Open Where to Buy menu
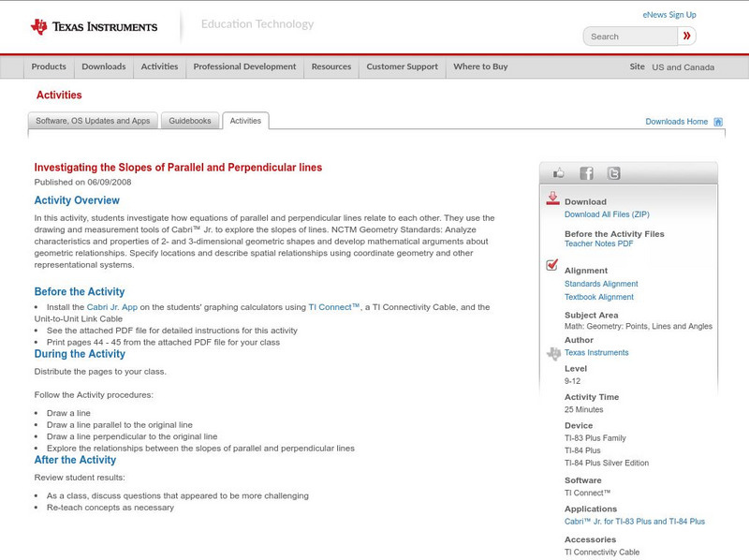The width and height of the screenshot is (749, 560). click(480, 66)
